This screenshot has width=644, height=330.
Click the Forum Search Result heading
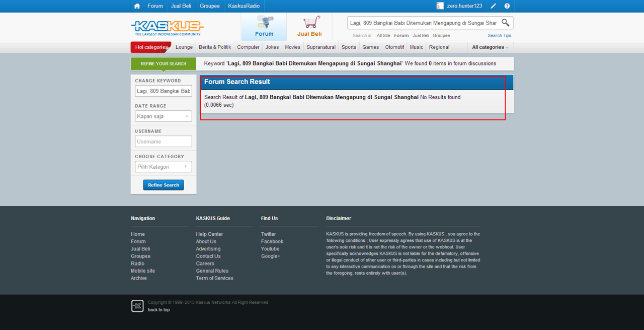(237, 82)
